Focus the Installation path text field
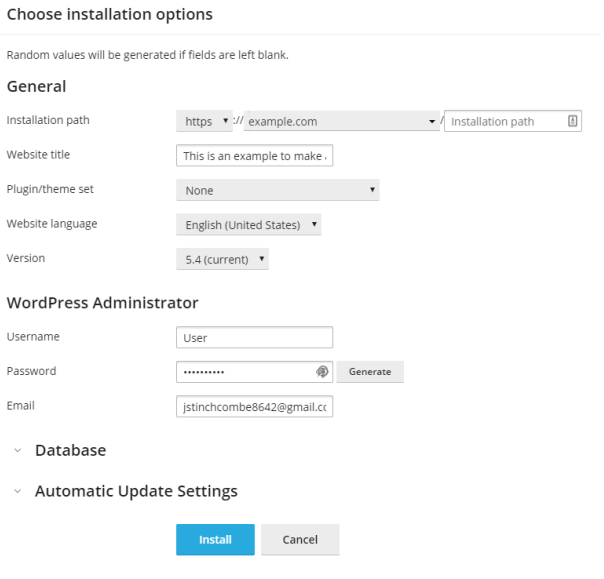This screenshot has height=579, width=604. click(x=504, y=121)
